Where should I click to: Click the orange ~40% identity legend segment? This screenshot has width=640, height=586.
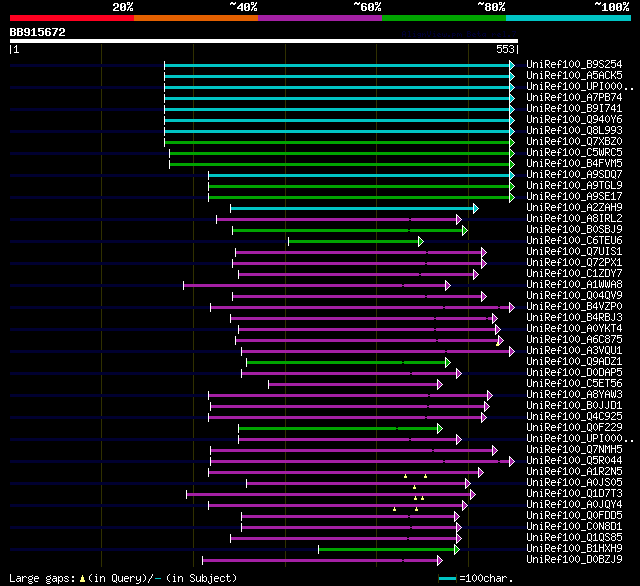tap(196, 18)
